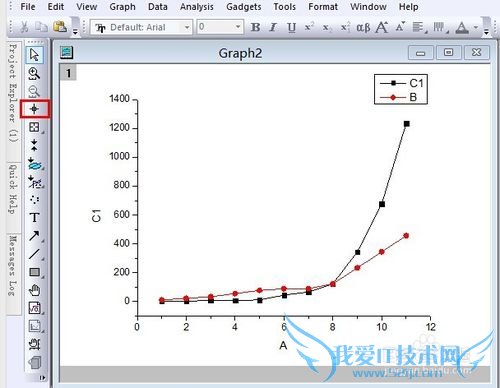This screenshot has height=388, width=500.
Task: Open the Format menu
Action: click(323, 6)
